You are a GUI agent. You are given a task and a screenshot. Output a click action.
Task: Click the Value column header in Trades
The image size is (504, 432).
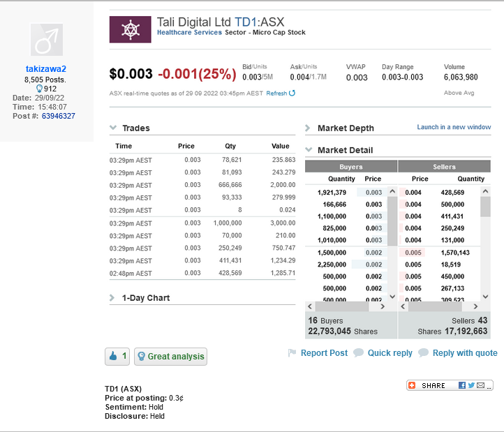pyautogui.click(x=281, y=146)
